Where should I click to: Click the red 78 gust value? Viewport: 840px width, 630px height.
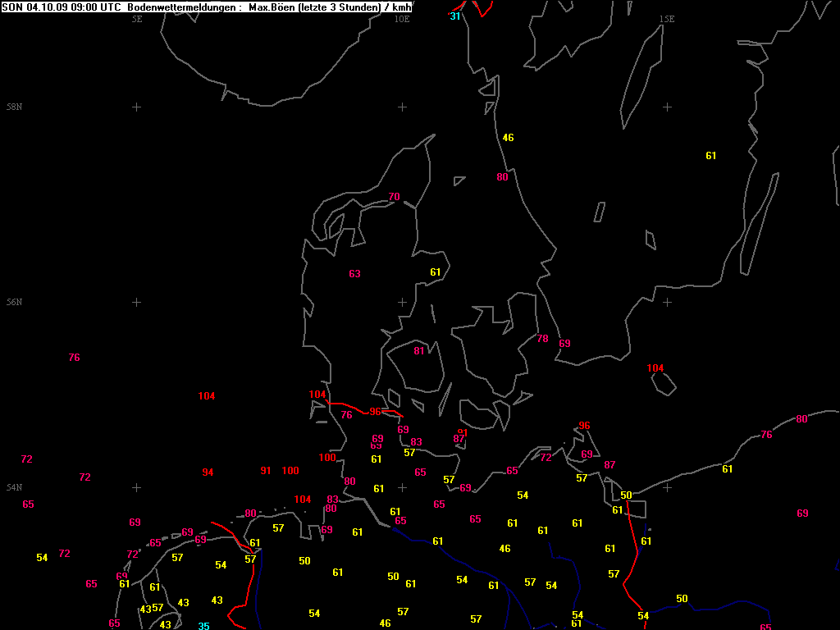pyautogui.click(x=542, y=339)
